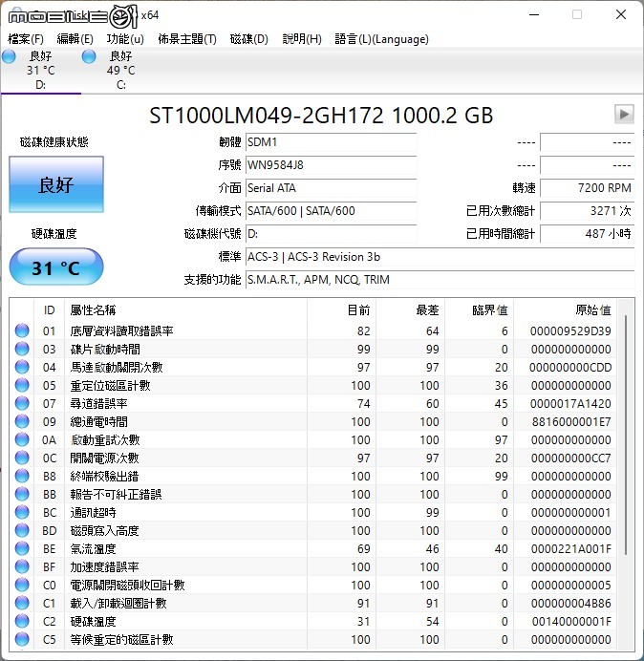
Task: Open the 檔案(F) menu
Action: [x=26, y=39]
